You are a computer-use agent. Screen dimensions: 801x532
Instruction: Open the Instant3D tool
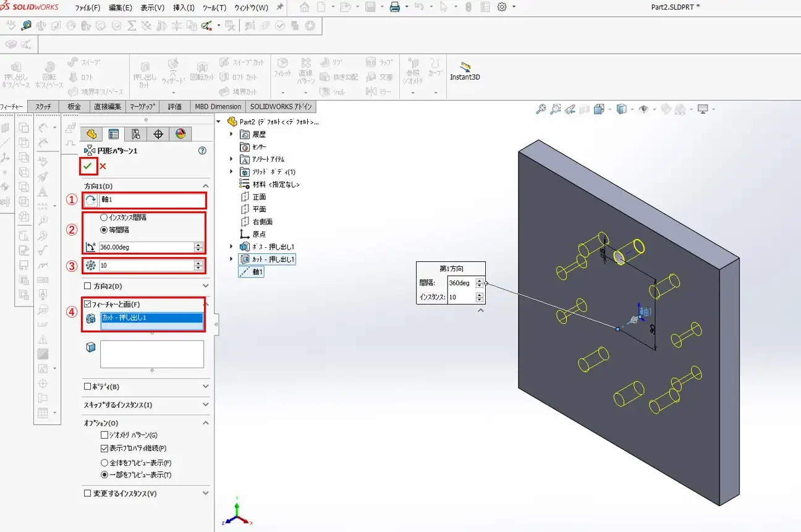[x=465, y=72]
